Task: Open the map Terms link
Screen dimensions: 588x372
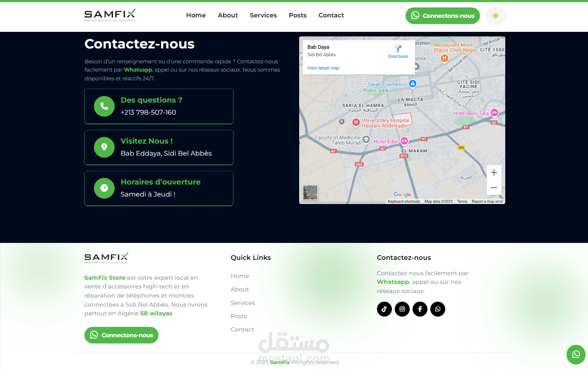Action: [462, 202]
